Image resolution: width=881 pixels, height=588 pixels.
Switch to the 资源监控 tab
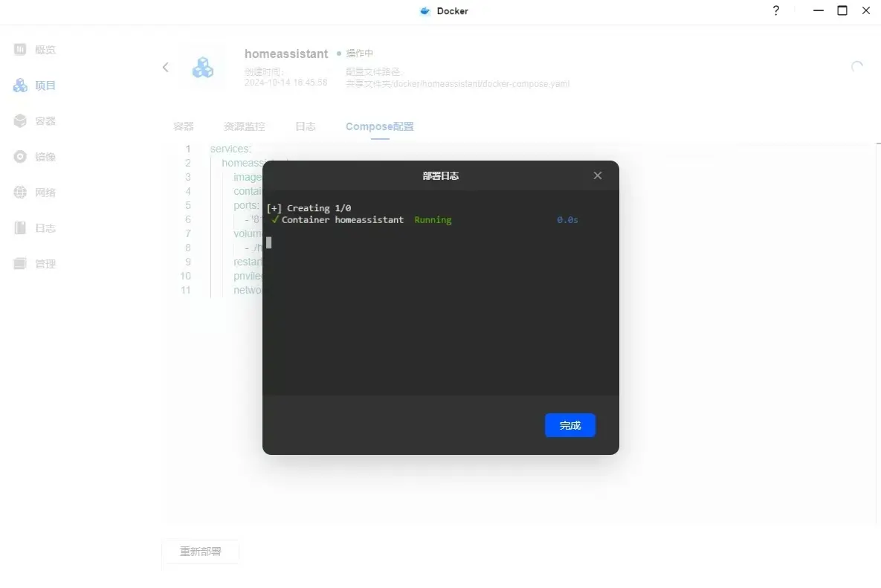244,126
